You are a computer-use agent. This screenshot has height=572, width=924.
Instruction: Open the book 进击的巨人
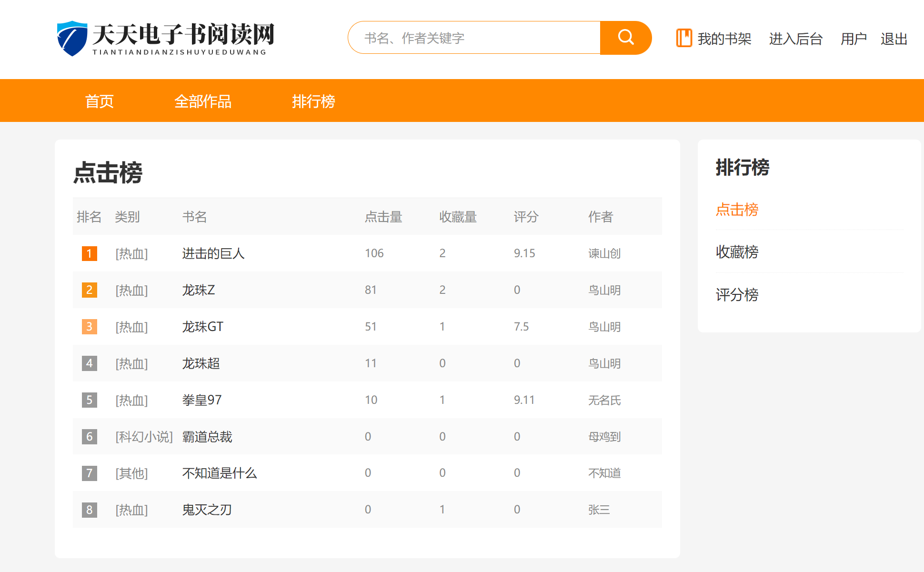click(213, 253)
